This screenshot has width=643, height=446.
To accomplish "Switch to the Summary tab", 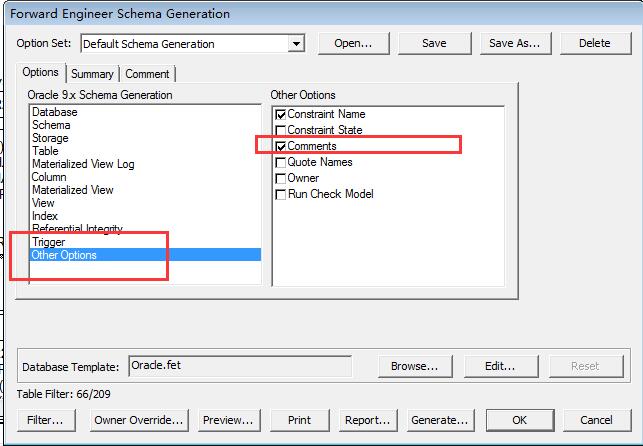I will pos(92,74).
